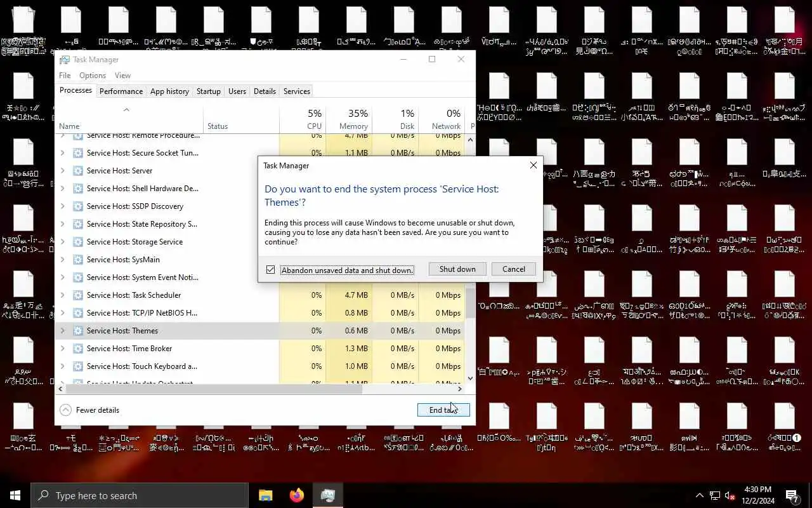Viewport: 812px width, 508px height.
Task: Switch to the App history tab
Action: 169,91
